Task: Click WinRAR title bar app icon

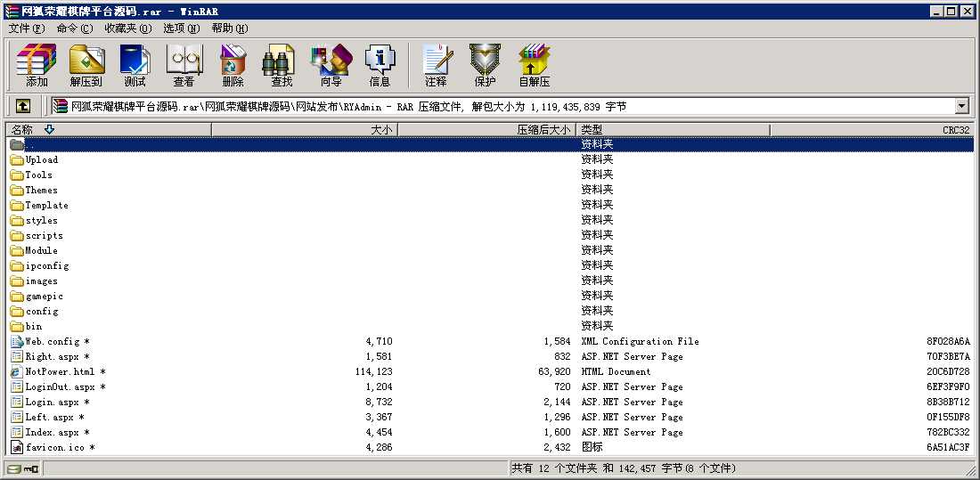Action: pos(12,12)
